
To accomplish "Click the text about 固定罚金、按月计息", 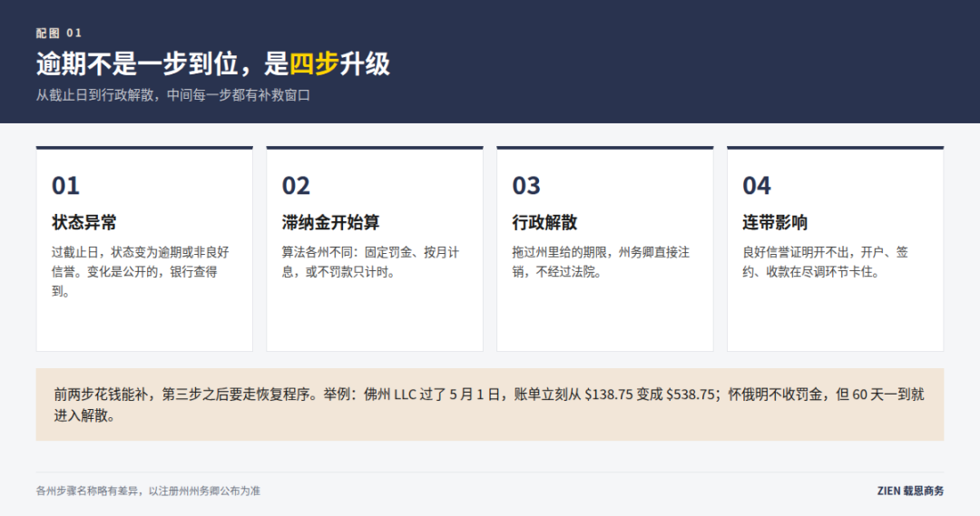I will (x=370, y=262).
